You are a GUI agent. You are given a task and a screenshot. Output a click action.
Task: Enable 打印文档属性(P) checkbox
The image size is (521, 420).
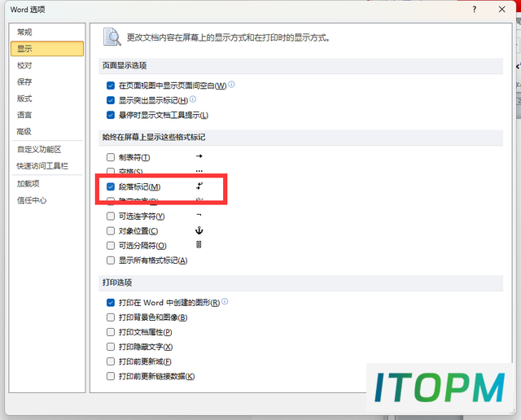111,332
